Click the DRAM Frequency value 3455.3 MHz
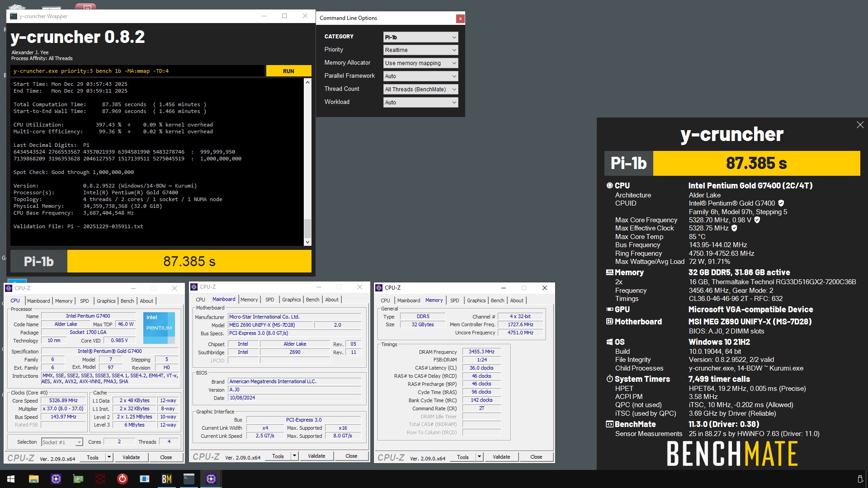Screen dimensions: 868x488 pyautogui.click(x=481, y=352)
